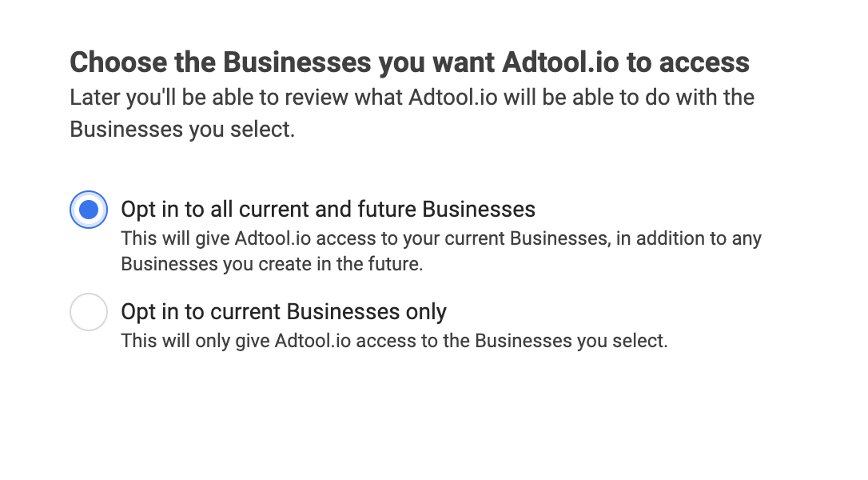This screenshot has height=480, width=868.
Task: Click 'Opt in to current Businesses only' label
Action: click(x=283, y=311)
